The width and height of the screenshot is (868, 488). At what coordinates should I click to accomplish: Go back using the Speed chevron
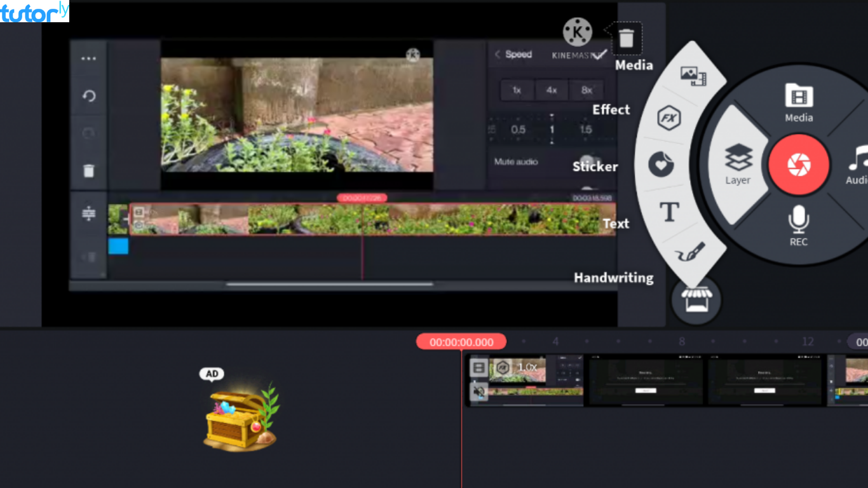[498, 55]
